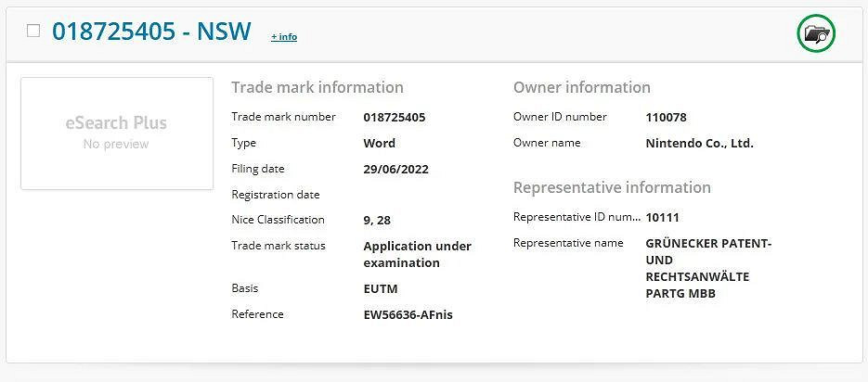This screenshot has width=868, height=382.
Task: Tick the checkbox beside 018725405 - NSW
Action: coord(33,31)
